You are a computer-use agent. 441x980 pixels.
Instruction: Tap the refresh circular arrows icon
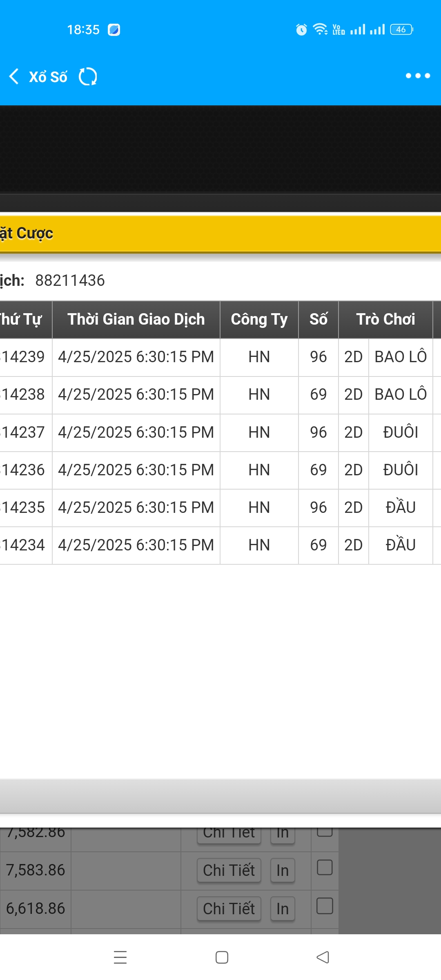click(x=88, y=76)
